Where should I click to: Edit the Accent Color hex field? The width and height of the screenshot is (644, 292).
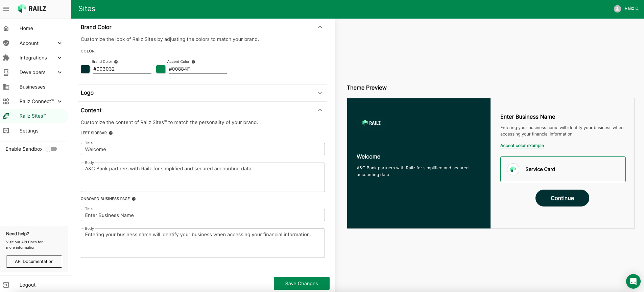[197, 69]
